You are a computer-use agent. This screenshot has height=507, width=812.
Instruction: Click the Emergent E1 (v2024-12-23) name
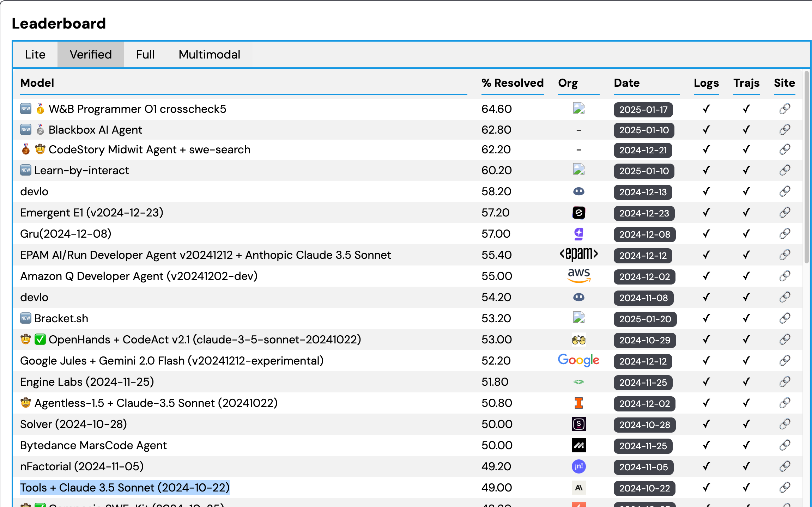(92, 213)
